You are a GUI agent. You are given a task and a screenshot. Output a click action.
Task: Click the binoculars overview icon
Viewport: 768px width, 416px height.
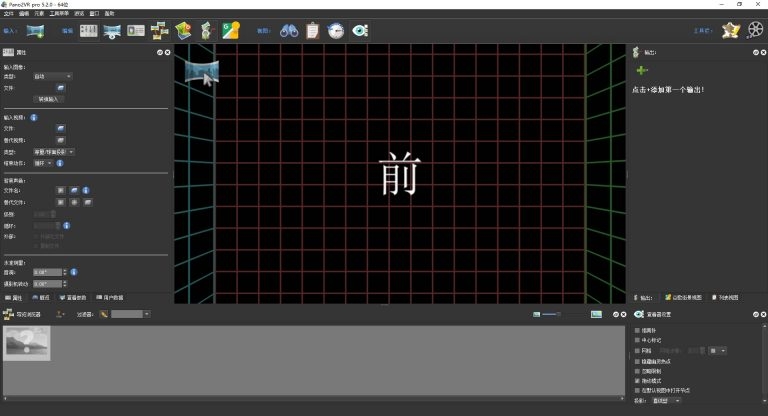[289, 31]
